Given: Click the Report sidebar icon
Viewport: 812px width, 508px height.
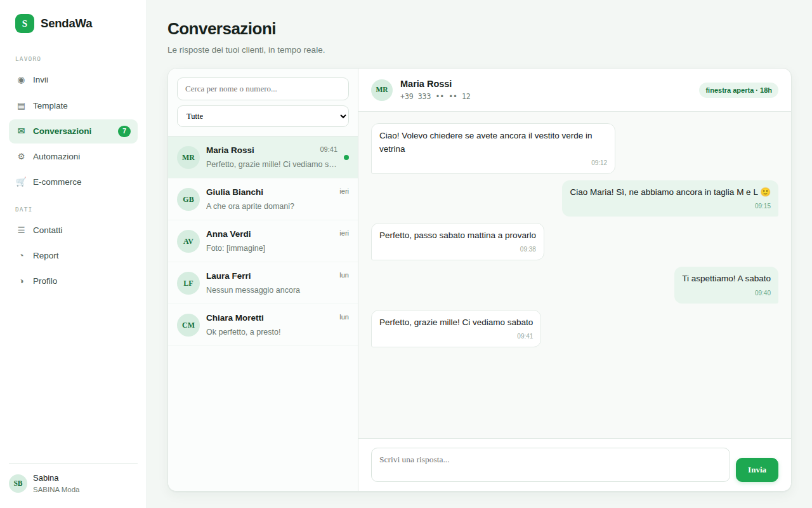Looking at the screenshot, I should (21, 256).
